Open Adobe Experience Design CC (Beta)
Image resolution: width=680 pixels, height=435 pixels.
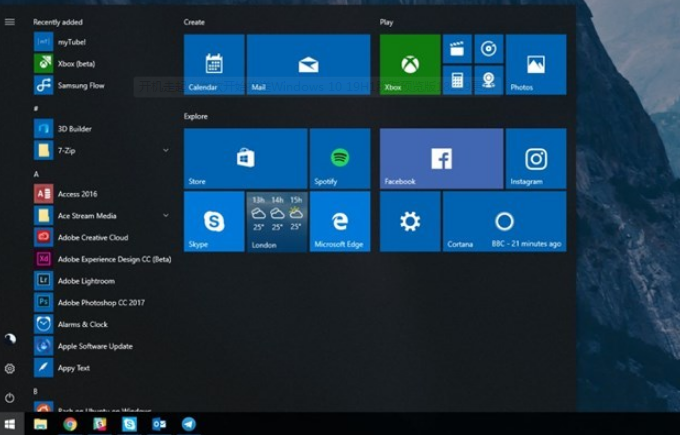(x=103, y=259)
